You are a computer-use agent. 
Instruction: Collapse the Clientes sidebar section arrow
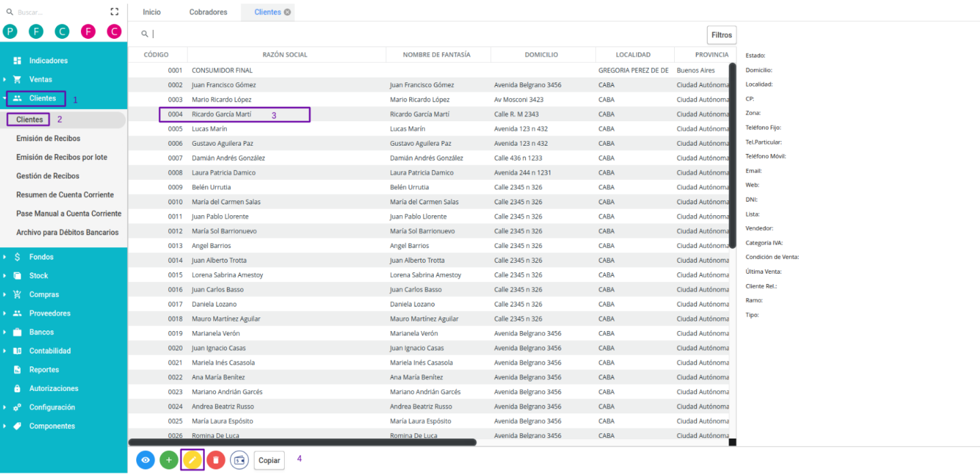[x=4, y=99]
